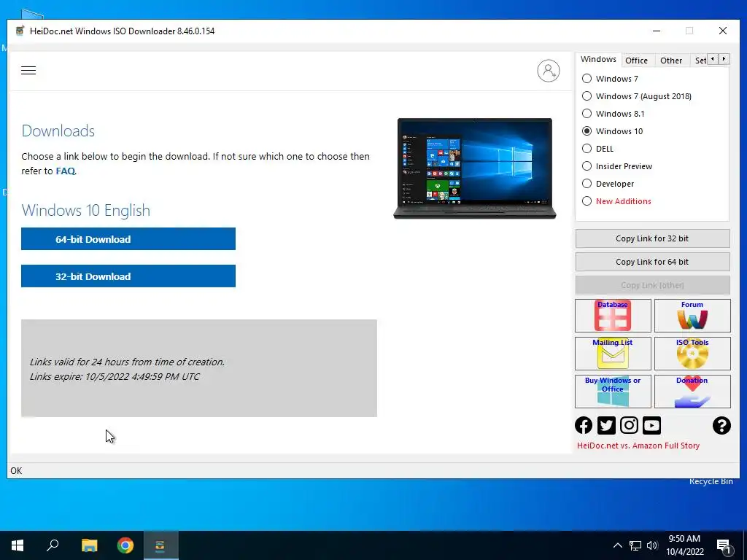The height and width of the screenshot is (560, 747).
Task: Open the FAQ link
Action: point(65,171)
